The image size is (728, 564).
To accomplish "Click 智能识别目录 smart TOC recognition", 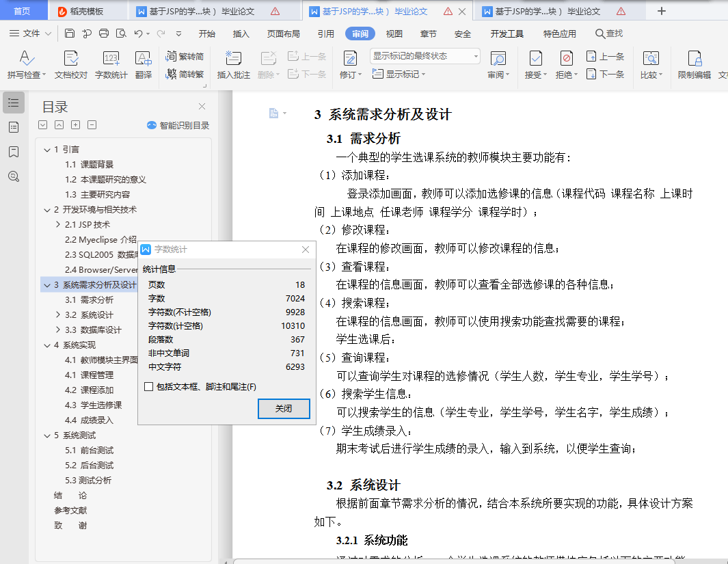I will pyautogui.click(x=178, y=125).
